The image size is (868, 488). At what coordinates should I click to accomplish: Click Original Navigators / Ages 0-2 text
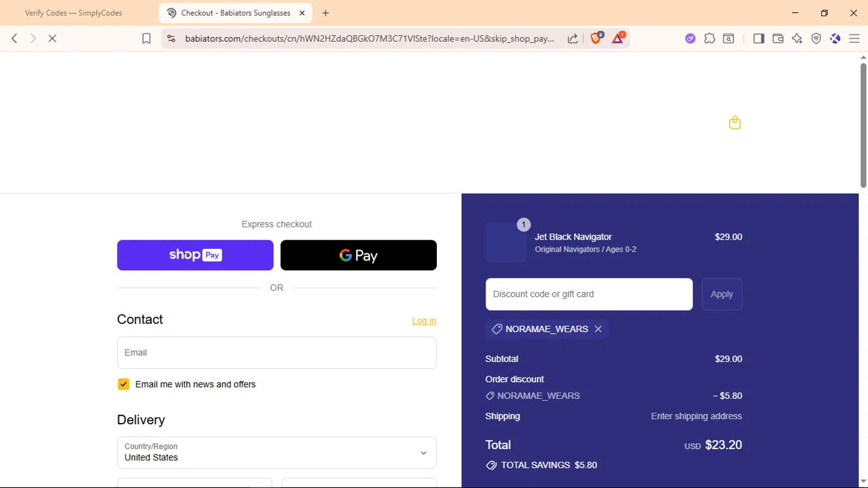[x=585, y=249]
